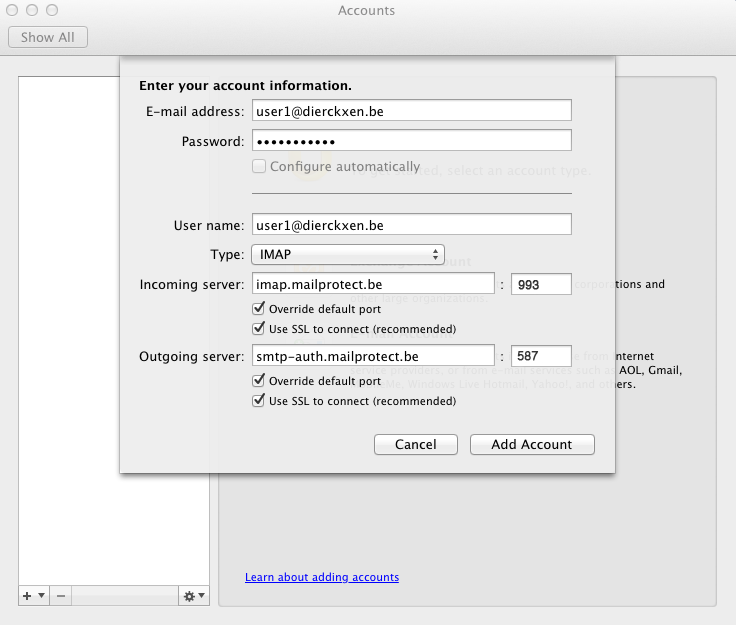Open the gear actions menu

click(193, 596)
